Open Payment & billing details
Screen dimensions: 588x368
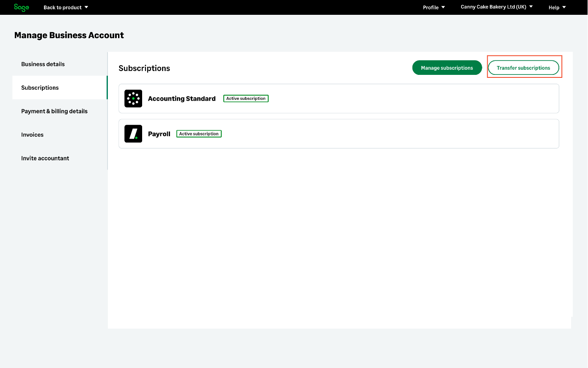[54, 111]
